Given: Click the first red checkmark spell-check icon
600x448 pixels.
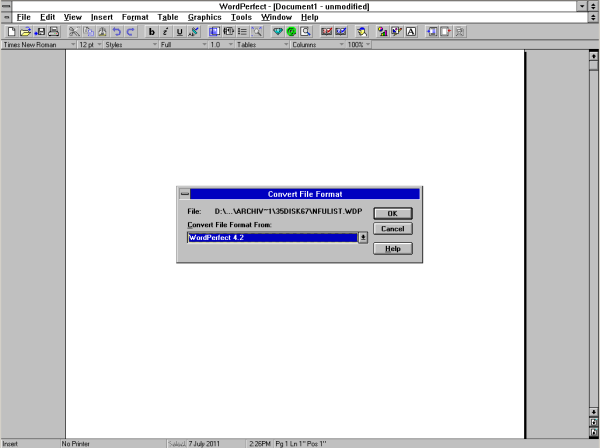Looking at the screenshot, I should (326, 32).
